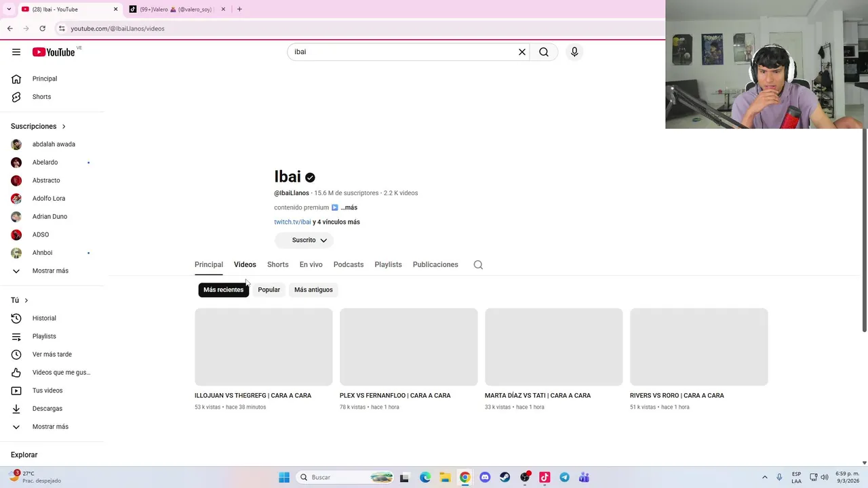Start voice search with the microphone

[x=574, y=52]
